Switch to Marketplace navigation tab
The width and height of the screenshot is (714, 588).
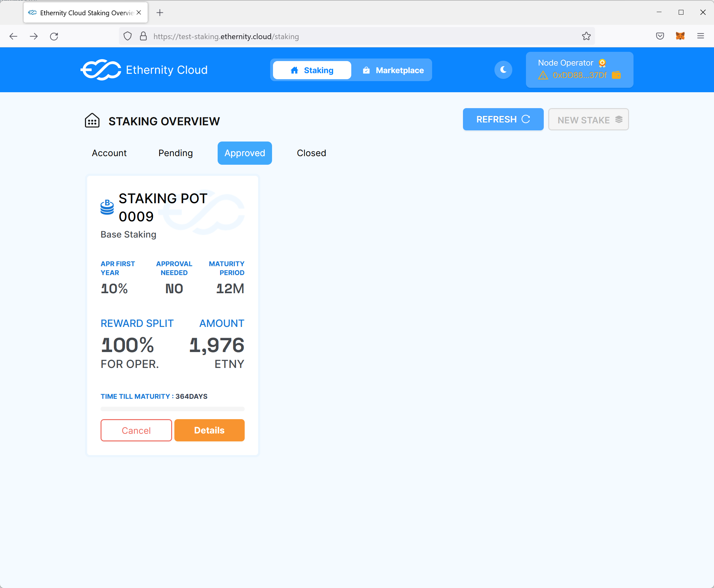click(393, 70)
